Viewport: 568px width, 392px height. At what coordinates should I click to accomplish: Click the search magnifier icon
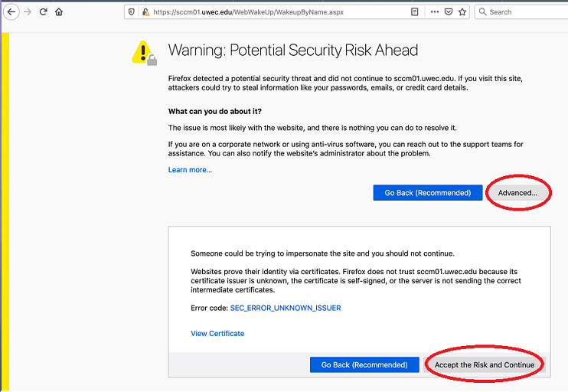click(482, 12)
